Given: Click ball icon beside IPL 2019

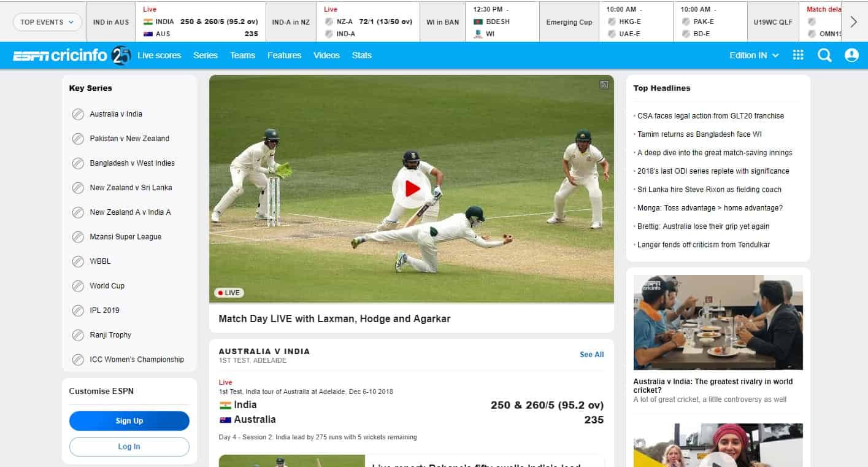Looking at the screenshot, I should pos(78,311).
